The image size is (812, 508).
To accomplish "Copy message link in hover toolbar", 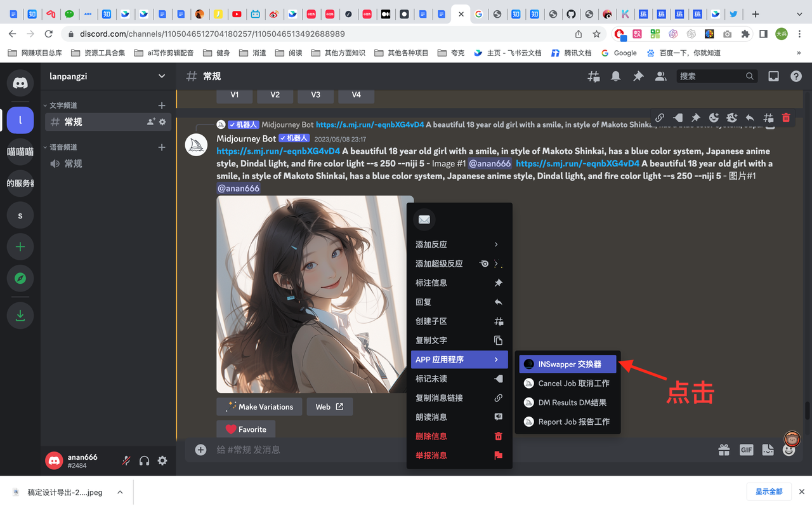I will click(x=660, y=117).
